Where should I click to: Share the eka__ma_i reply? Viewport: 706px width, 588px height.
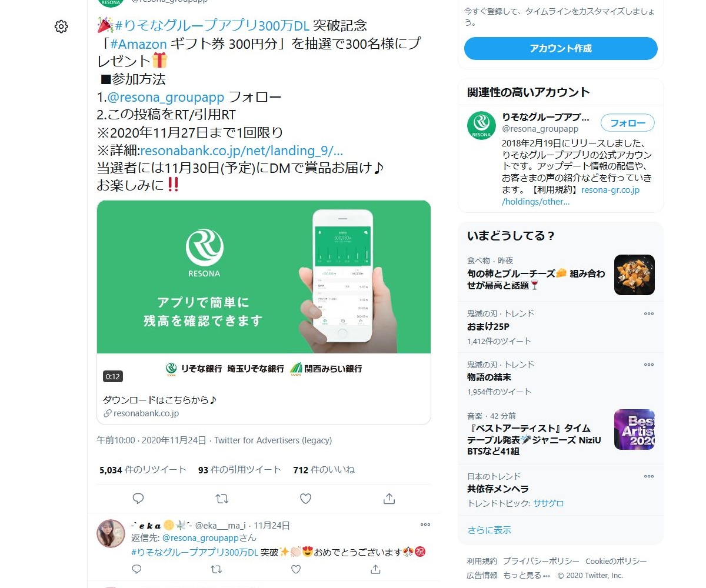(375, 569)
